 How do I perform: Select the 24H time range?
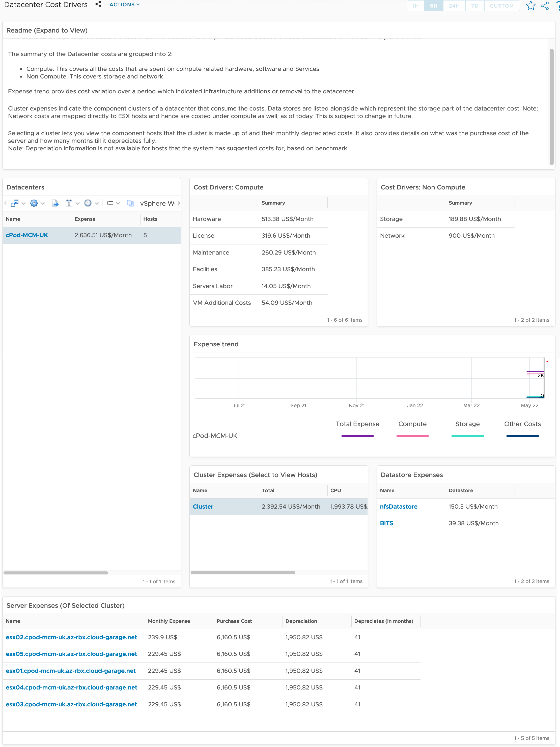pyautogui.click(x=454, y=6)
